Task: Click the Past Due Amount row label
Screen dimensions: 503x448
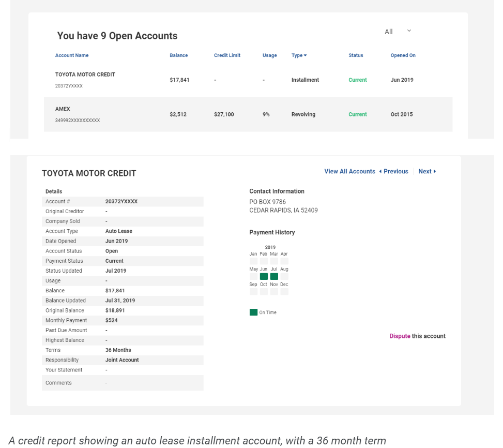Action: click(66, 330)
